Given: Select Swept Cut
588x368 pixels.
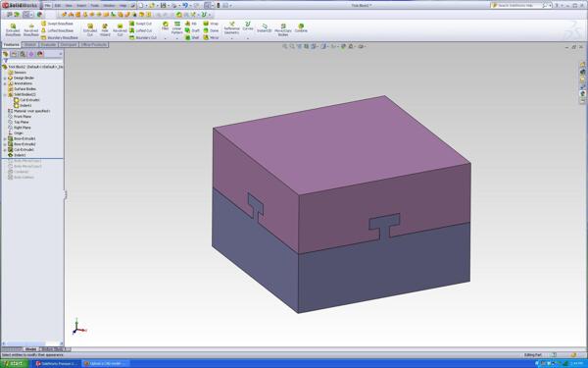Looking at the screenshot, I should point(140,24).
